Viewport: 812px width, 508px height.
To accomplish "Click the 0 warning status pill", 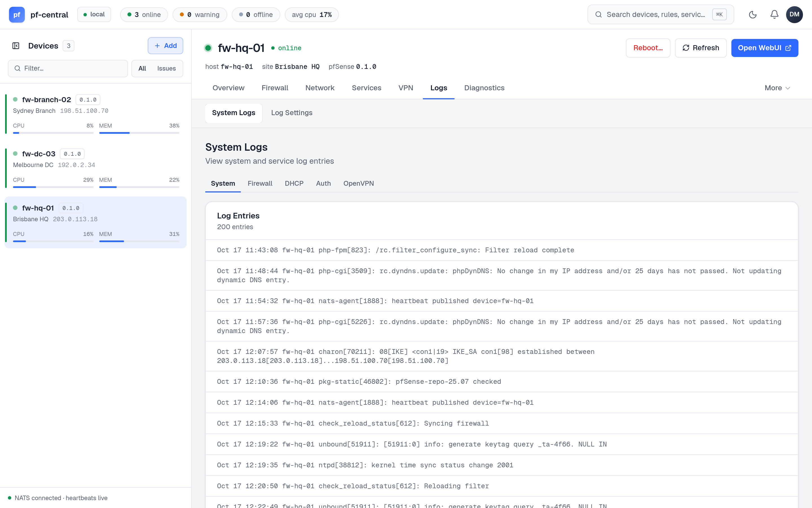I will [200, 14].
